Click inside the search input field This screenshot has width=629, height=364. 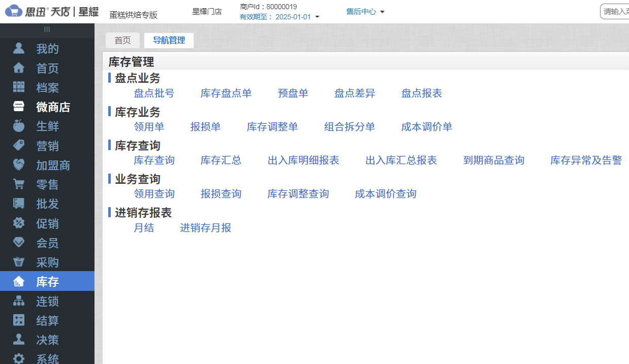[617, 10]
